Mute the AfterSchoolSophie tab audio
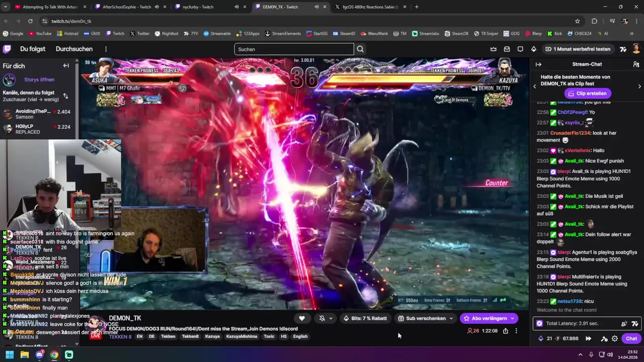Image resolution: width=644 pixels, height=362 pixels. pyautogui.click(x=156, y=7)
